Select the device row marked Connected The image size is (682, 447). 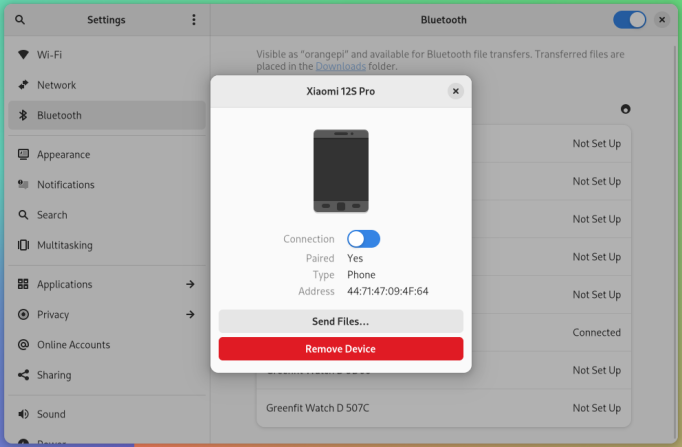point(551,333)
